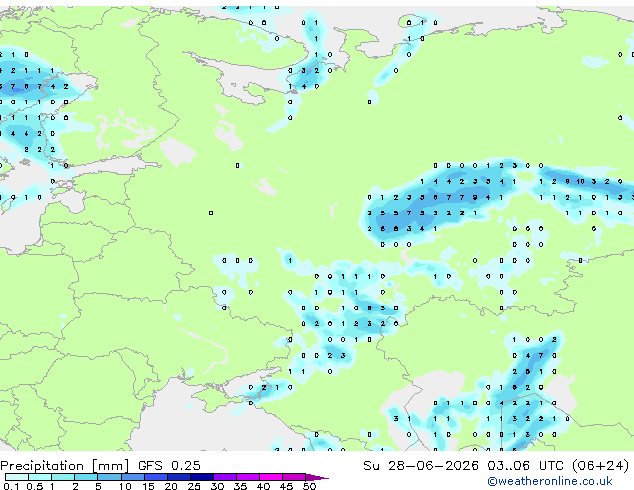The width and height of the screenshot is (634, 490).
Task: Click the '(06+24)' forecast offset text
Action: coord(601,466)
